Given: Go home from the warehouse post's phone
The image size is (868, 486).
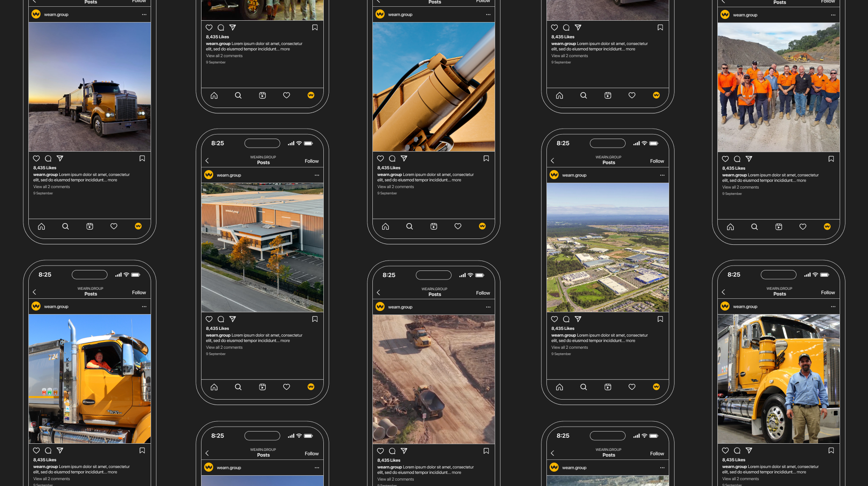Looking at the screenshot, I should pyautogui.click(x=214, y=387).
